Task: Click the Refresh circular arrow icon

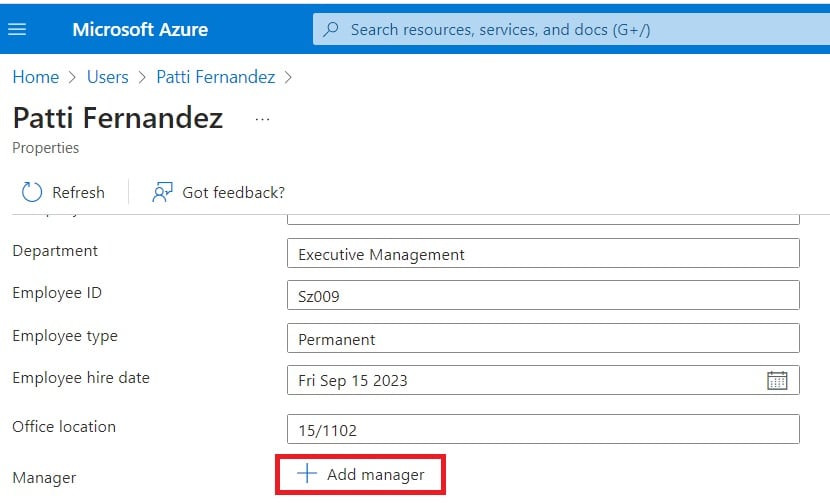Action: (x=32, y=192)
